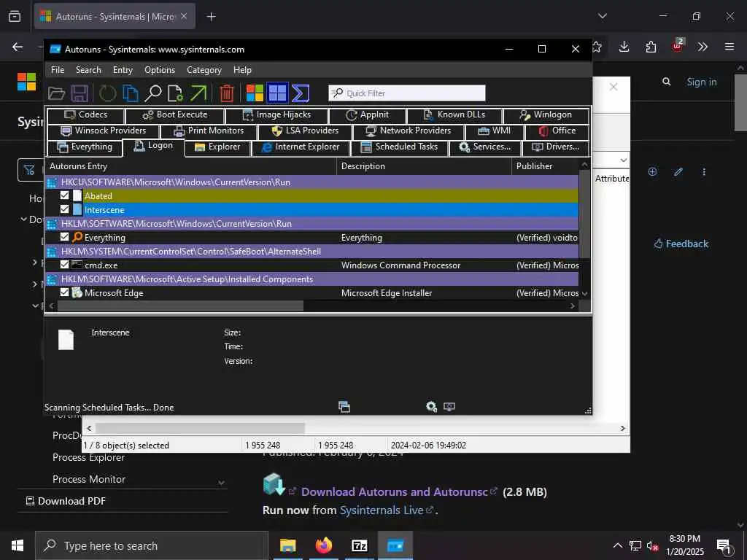Open entry Properties file-with-gear icon

(x=176, y=93)
